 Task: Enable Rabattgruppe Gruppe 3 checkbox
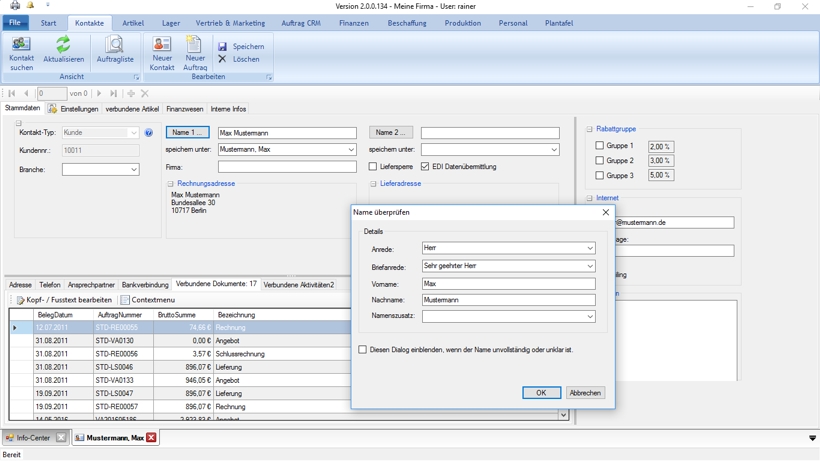[x=600, y=175]
